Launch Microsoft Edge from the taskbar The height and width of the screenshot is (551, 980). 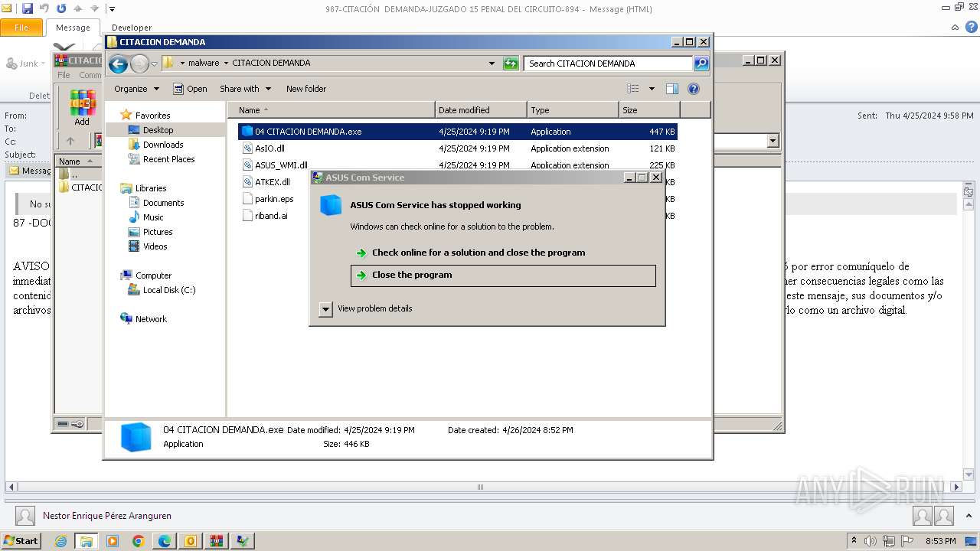[165, 541]
